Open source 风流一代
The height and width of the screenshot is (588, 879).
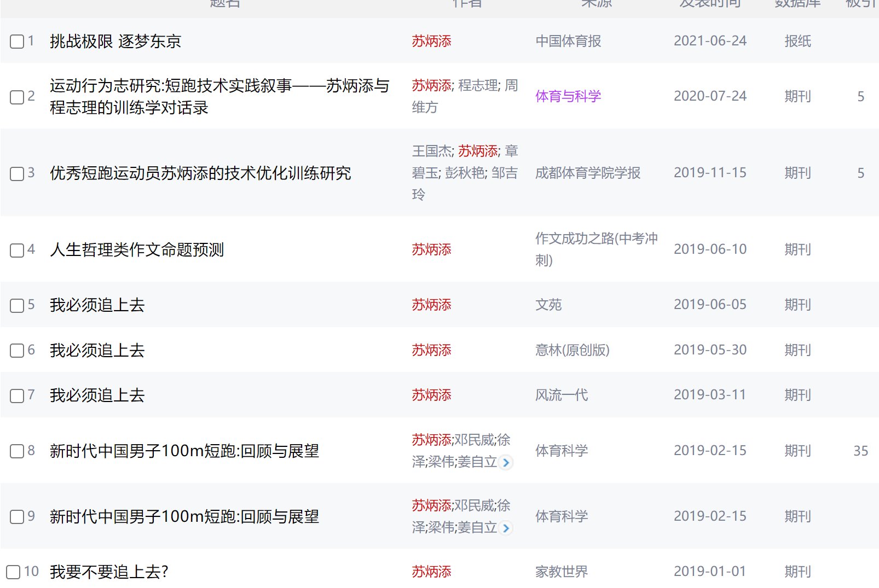(562, 395)
